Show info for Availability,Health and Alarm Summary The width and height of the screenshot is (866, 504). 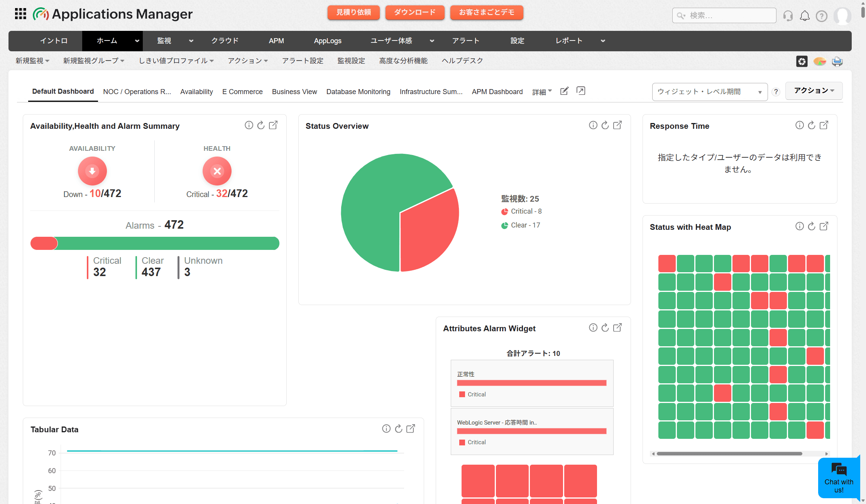tap(249, 125)
